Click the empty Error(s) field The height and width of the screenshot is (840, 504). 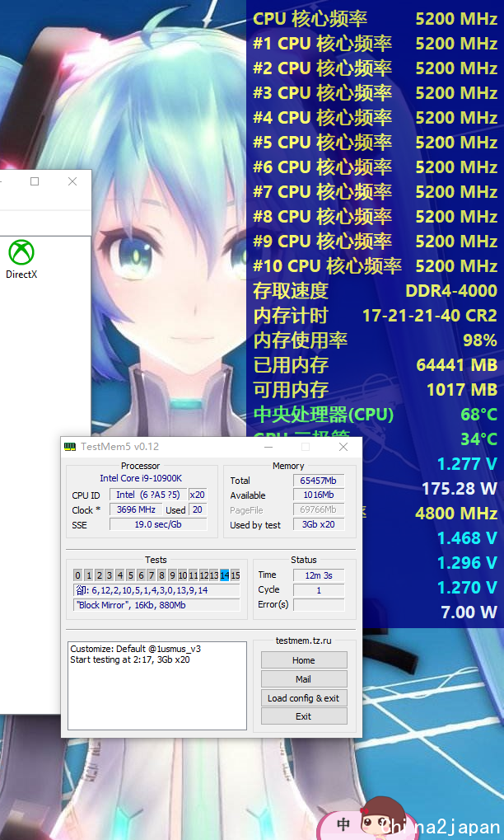coord(319,605)
